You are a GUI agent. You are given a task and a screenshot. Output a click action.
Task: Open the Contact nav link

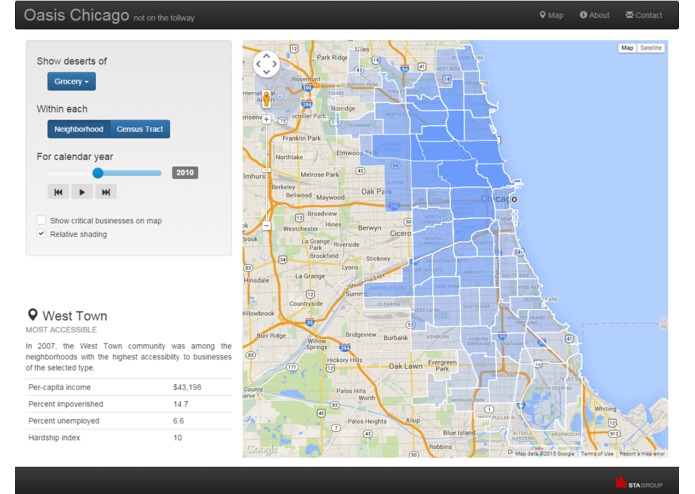pos(644,15)
